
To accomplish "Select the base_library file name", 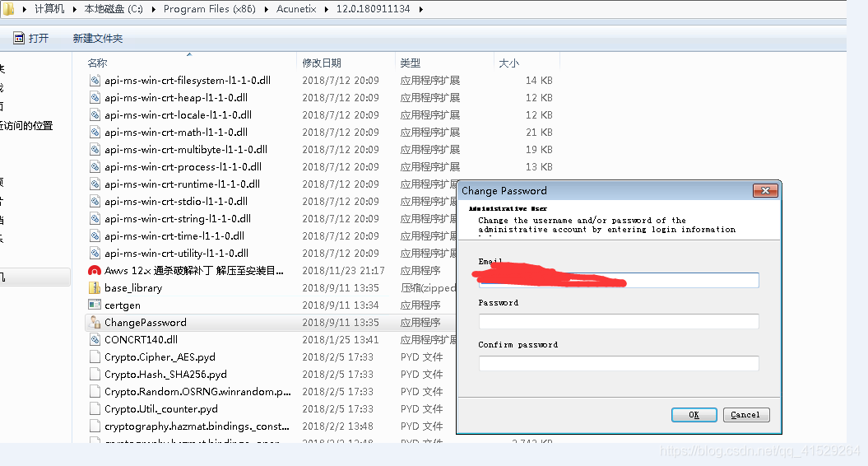I will 133,288.
